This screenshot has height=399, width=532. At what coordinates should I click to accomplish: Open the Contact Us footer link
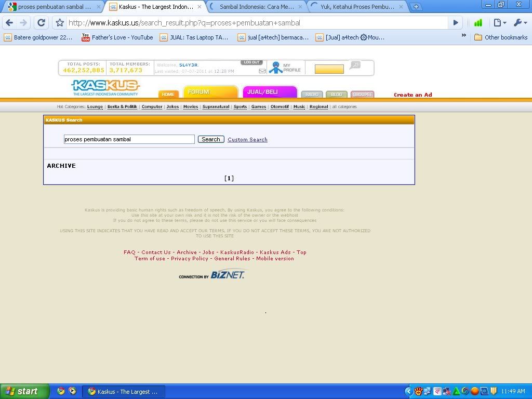click(156, 252)
